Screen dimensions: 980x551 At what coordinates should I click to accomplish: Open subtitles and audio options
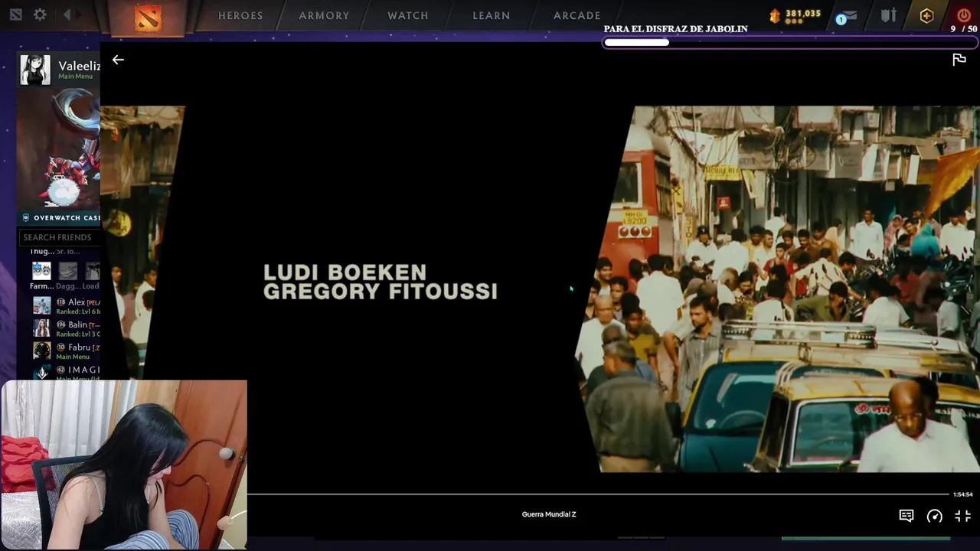point(906,516)
